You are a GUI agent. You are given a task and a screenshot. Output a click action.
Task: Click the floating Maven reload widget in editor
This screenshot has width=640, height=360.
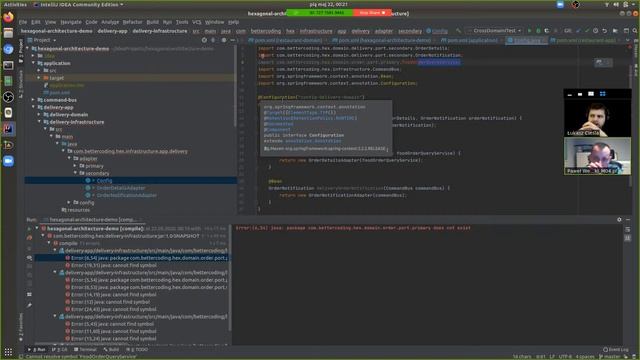(x=603, y=62)
